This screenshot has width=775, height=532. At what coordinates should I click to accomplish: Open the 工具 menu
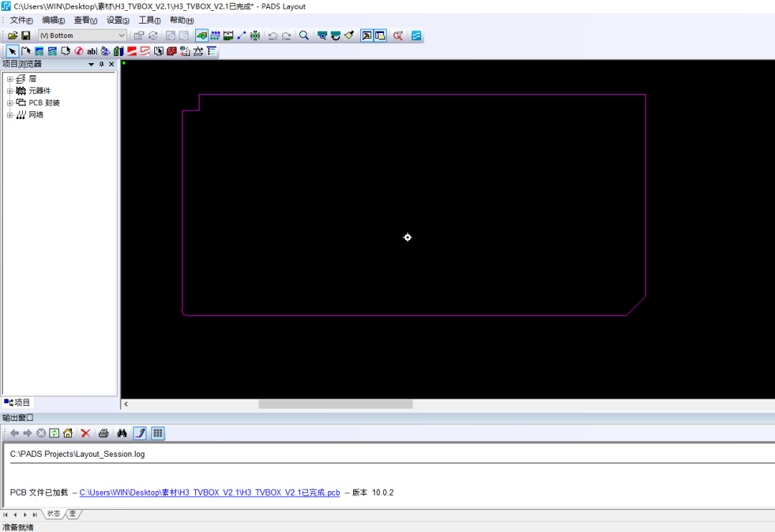click(149, 20)
